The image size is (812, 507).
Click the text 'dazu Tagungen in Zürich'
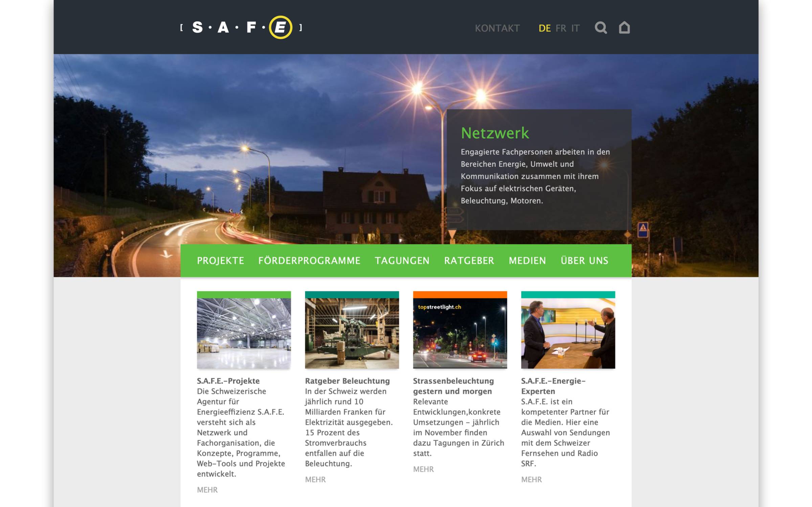click(x=458, y=443)
